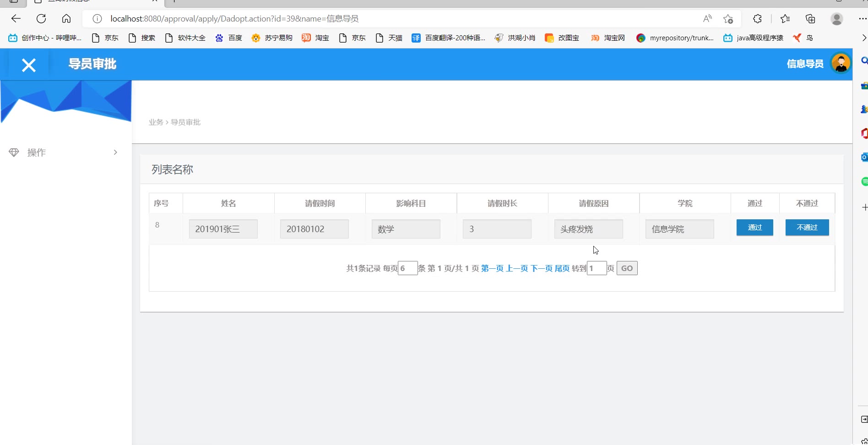This screenshot has width=868, height=445.
Task: Focus the records-per-page input showing 6
Action: click(x=408, y=268)
